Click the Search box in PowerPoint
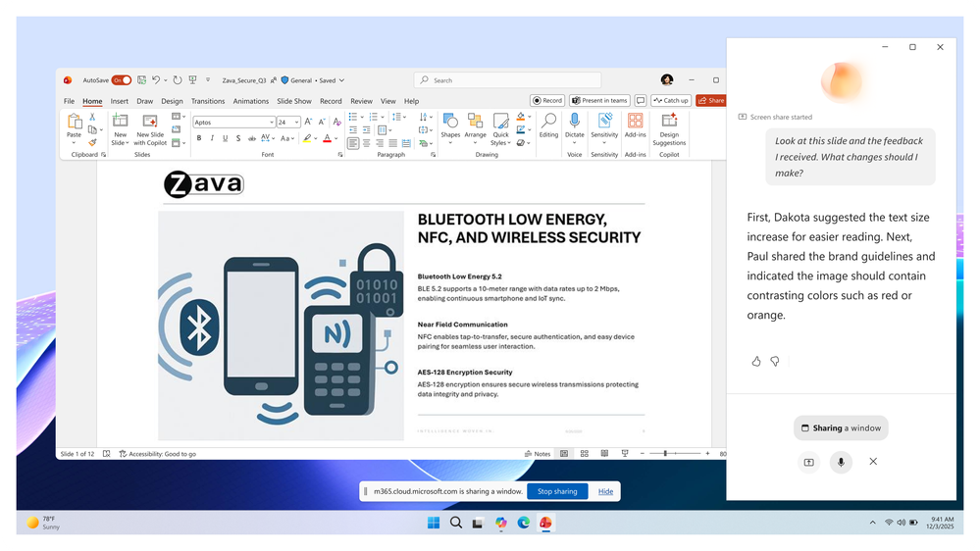This screenshot has height=551, width=980. (507, 80)
